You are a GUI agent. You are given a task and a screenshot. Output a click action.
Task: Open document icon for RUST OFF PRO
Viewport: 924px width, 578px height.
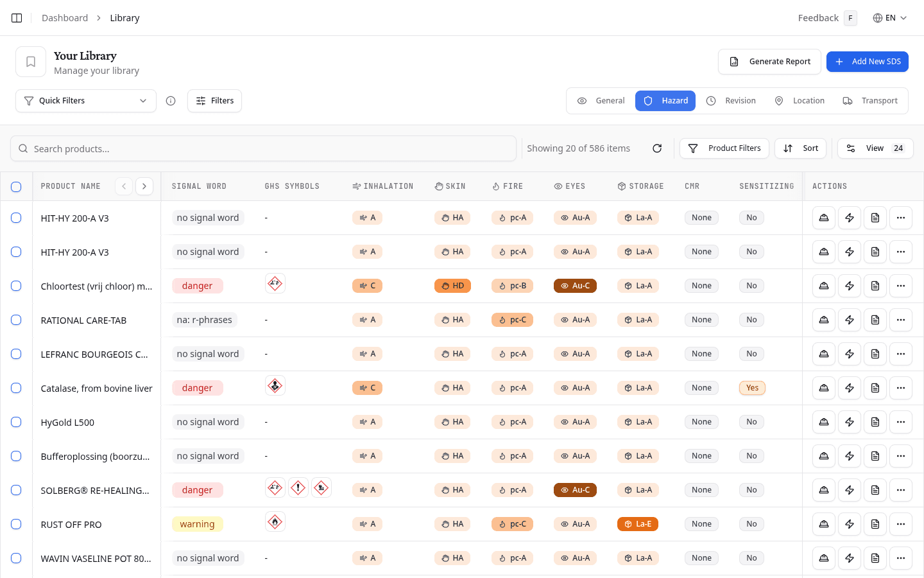(875, 524)
